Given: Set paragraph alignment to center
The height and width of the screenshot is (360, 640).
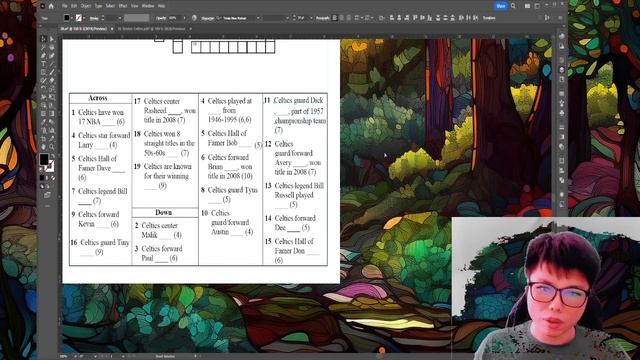Looking at the screenshot, I should pyautogui.click(x=342, y=18).
